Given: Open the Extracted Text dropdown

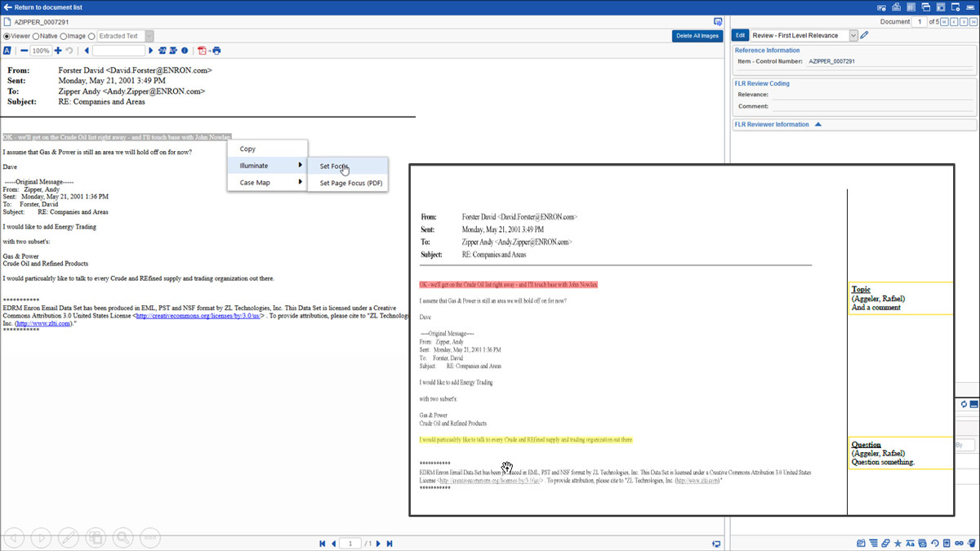Looking at the screenshot, I should point(149,36).
